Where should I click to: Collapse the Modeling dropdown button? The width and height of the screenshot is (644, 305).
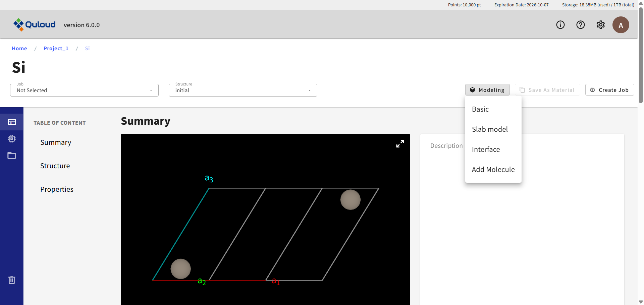coord(487,90)
